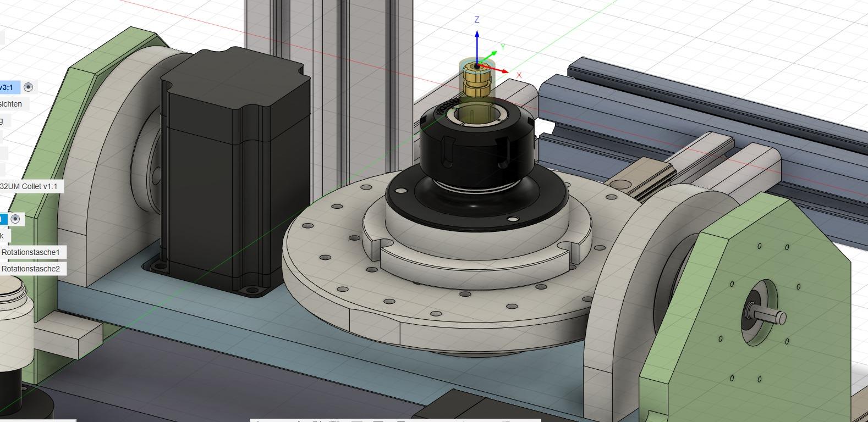Screen dimensions: 868x422
Task: Click the red X axis label
Action: click(519, 75)
